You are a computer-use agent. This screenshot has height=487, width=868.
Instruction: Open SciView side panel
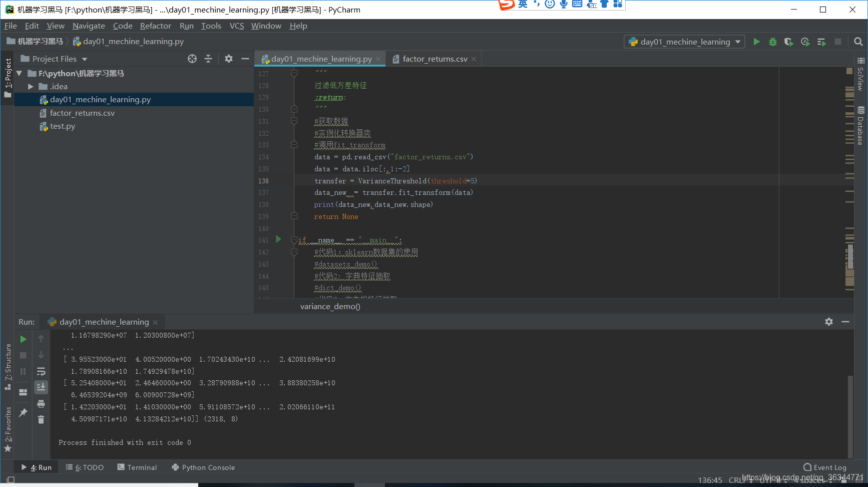pyautogui.click(x=861, y=74)
